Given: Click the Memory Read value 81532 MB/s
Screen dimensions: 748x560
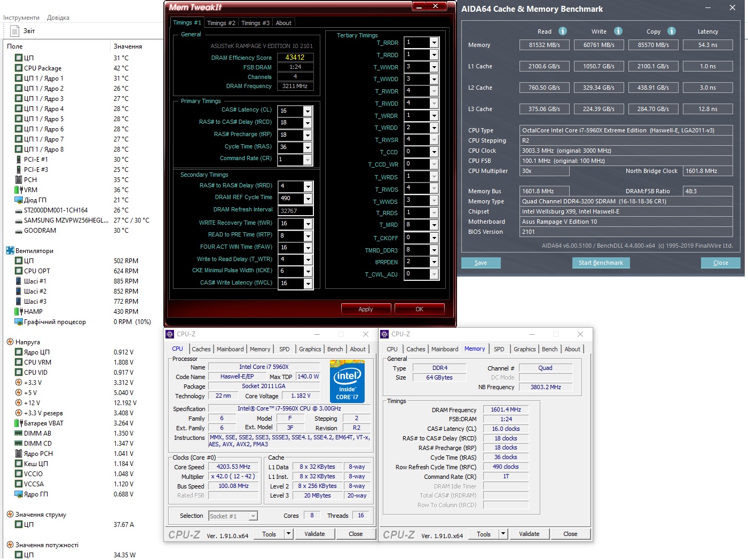Looking at the screenshot, I should coord(545,45).
